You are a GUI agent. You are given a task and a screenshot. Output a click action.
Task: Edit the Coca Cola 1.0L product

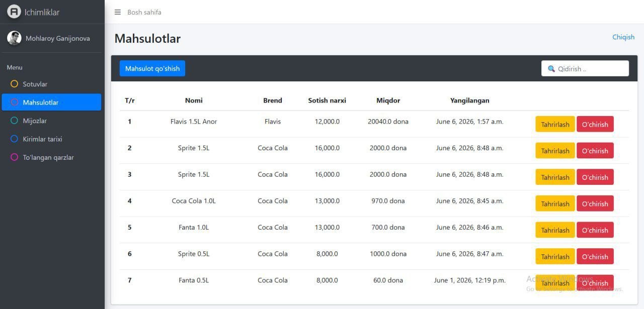555,203
